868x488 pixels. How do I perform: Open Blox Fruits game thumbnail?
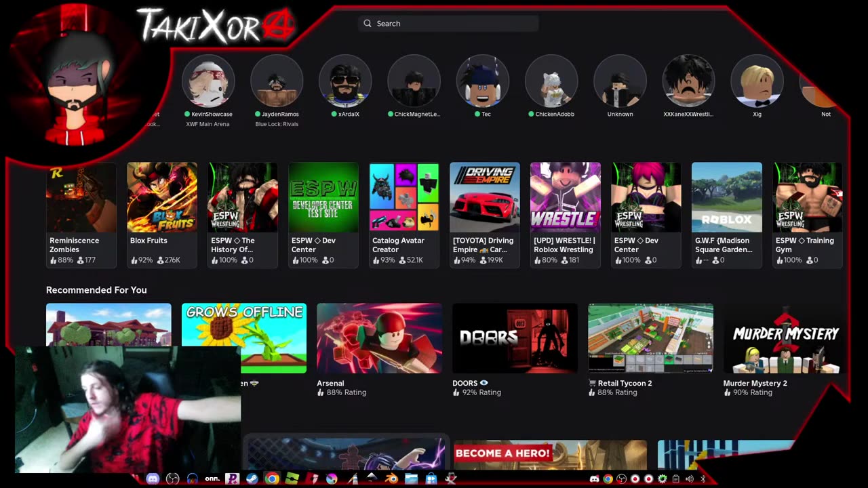pyautogui.click(x=161, y=197)
